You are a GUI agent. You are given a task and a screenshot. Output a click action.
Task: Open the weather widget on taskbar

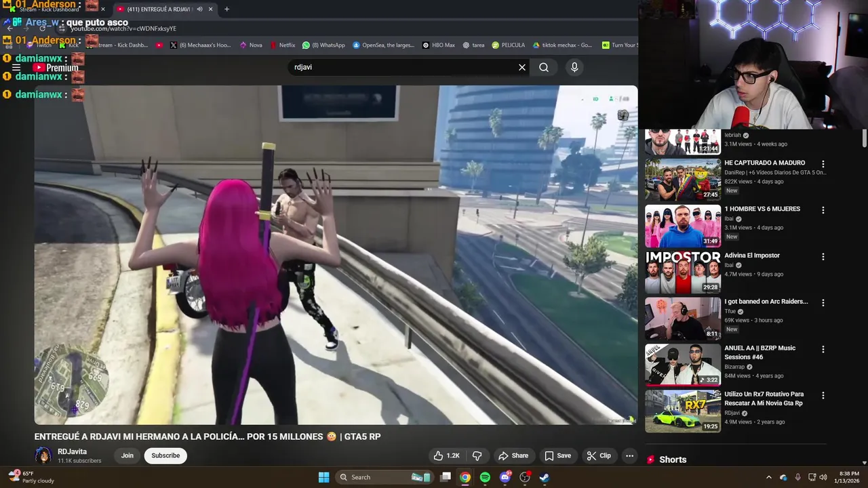tap(31, 477)
